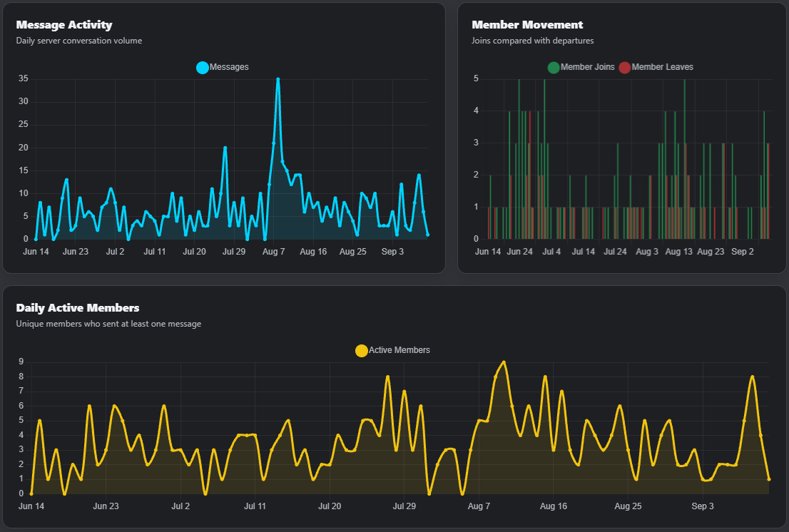Click the red Member Leaves legend dot
The height and width of the screenshot is (532, 789).
click(624, 67)
